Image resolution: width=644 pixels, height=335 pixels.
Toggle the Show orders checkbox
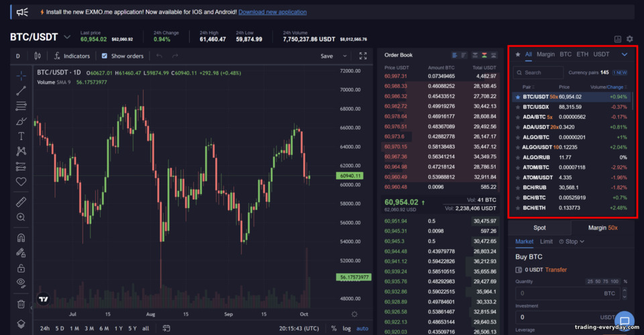pos(105,56)
